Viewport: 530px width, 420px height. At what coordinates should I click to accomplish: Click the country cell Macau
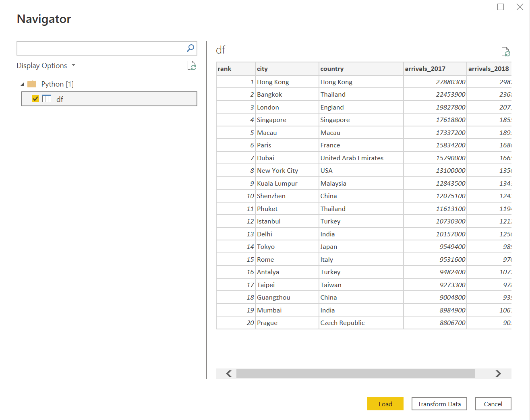tap(361, 132)
